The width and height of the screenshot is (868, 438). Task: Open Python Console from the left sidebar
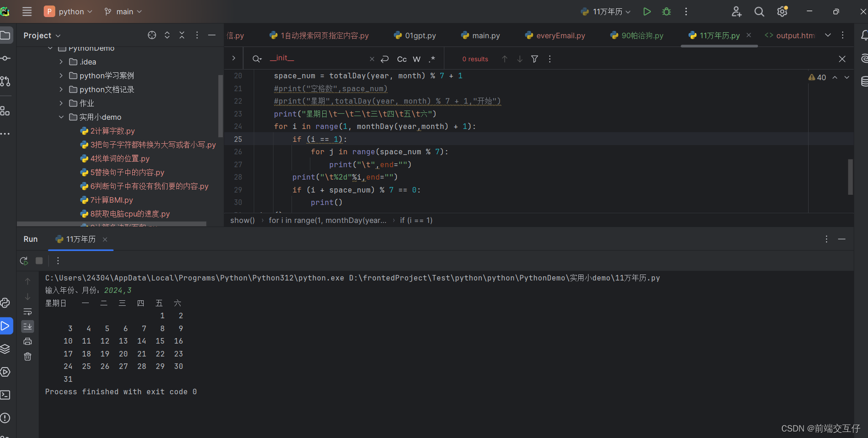[x=5, y=303]
